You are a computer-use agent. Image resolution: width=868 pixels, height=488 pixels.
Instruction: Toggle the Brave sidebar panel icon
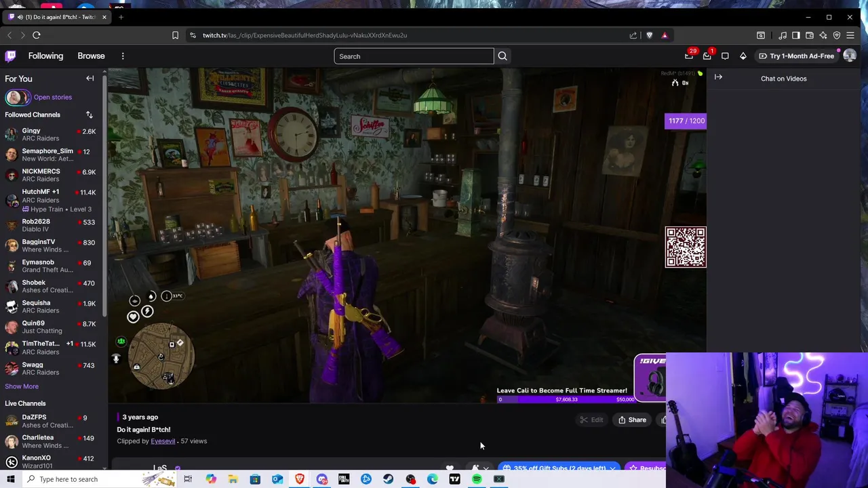click(x=796, y=35)
